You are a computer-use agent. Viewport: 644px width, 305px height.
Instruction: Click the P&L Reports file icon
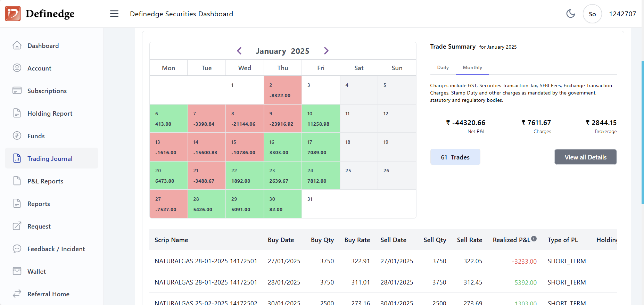17,181
